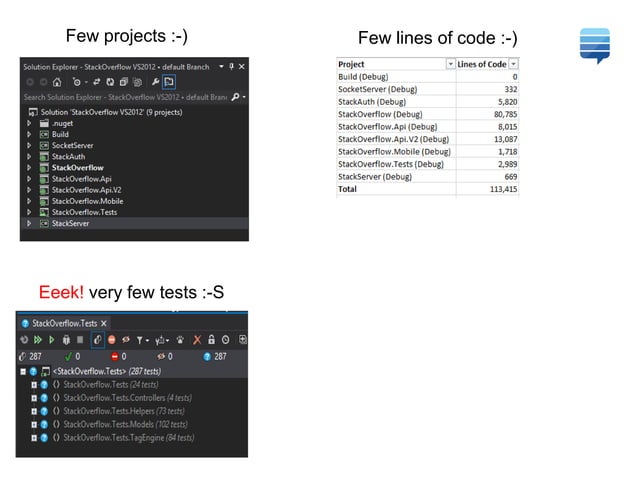638x478 pixels.
Task: Click the Search Solution Explorer input field
Action: [126, 97]
